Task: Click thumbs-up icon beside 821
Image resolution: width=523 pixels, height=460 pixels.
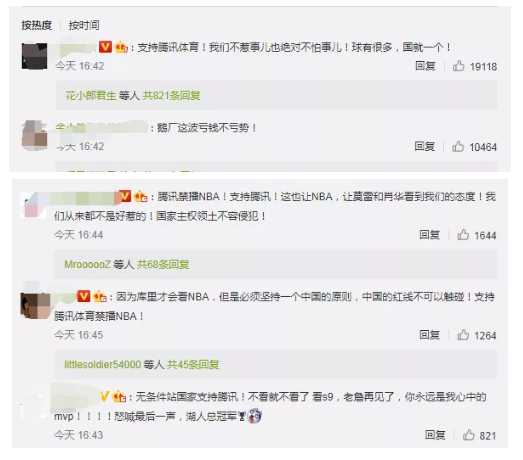Action: 468,435
